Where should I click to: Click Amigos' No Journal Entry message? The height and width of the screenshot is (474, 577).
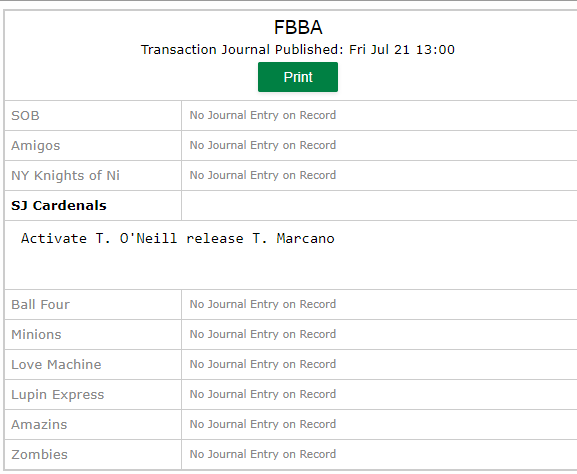263,145
